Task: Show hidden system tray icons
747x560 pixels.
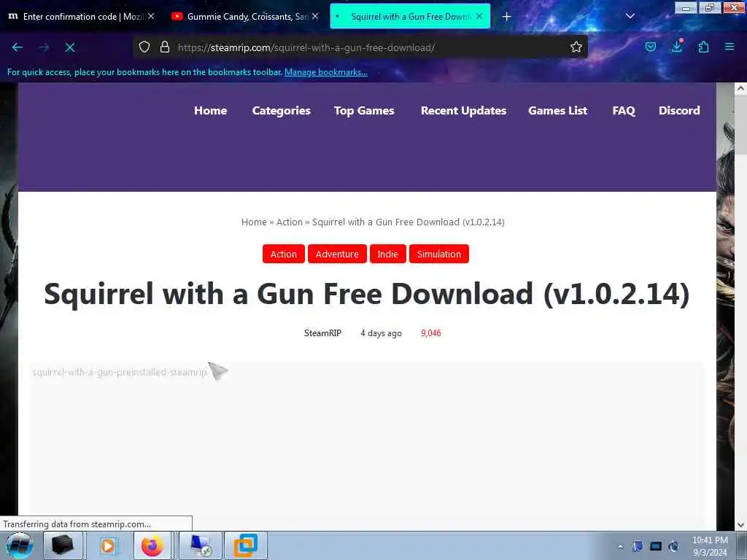Action: (x=620, y=546)
